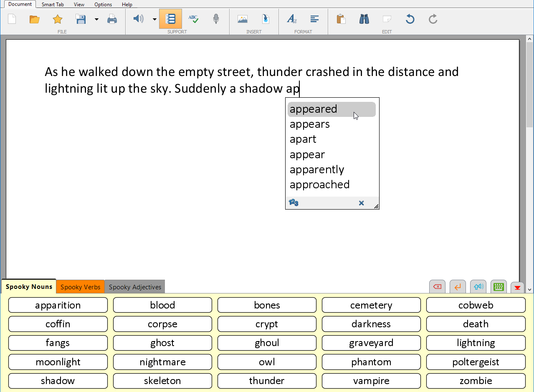Toggle the word prediction Support panel

pyautogui.click(x=170, y=18)
